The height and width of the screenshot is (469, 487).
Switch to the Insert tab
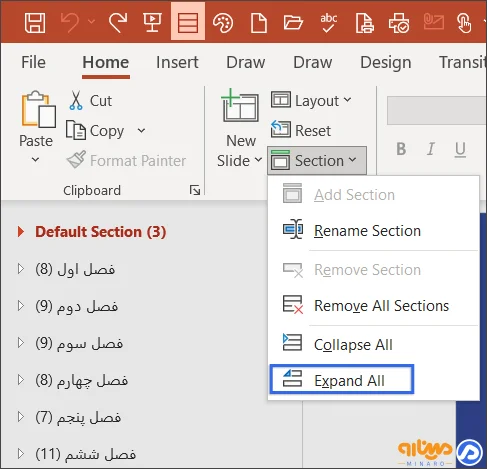(177, 62)
